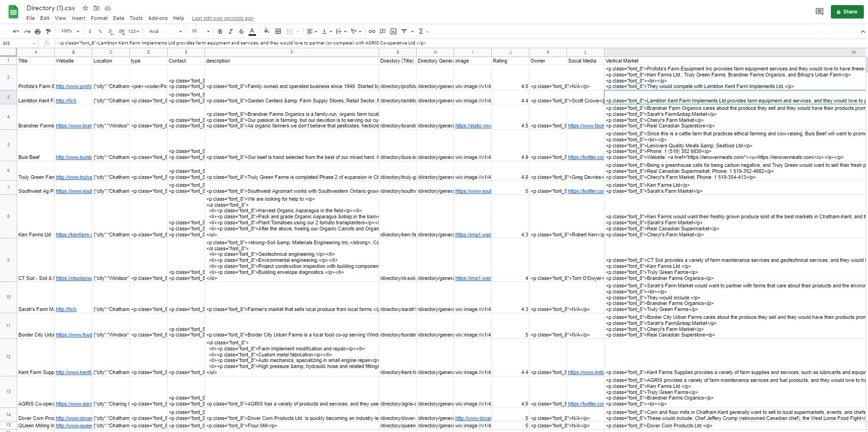Select row 8 header
This screenshot has width=868, height=432.
click(x=8, y=216)
